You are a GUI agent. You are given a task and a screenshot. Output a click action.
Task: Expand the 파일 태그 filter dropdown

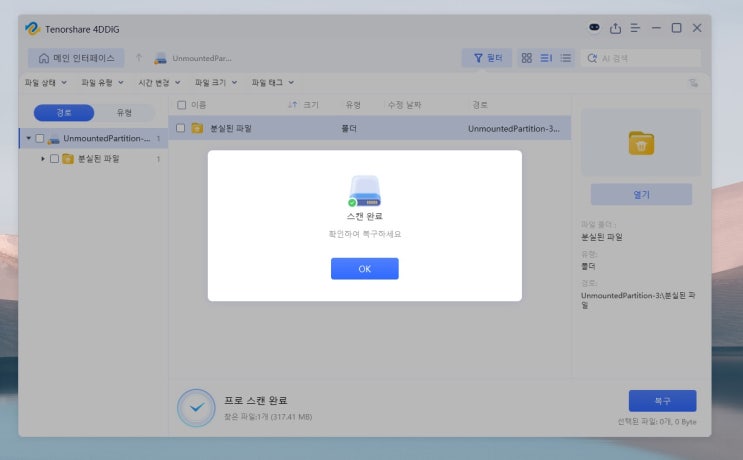pyautogui.click(x=273, y=82)
